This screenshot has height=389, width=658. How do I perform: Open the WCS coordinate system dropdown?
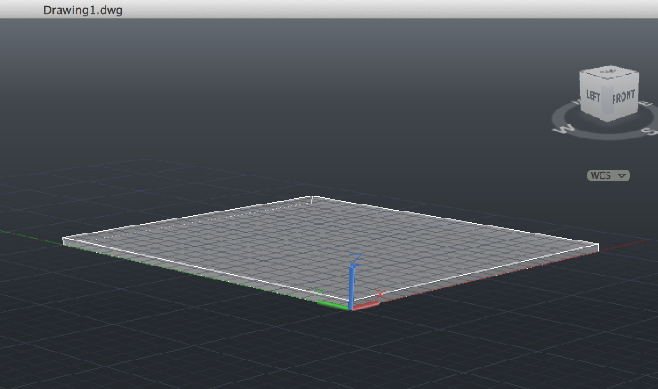[608, 175]
